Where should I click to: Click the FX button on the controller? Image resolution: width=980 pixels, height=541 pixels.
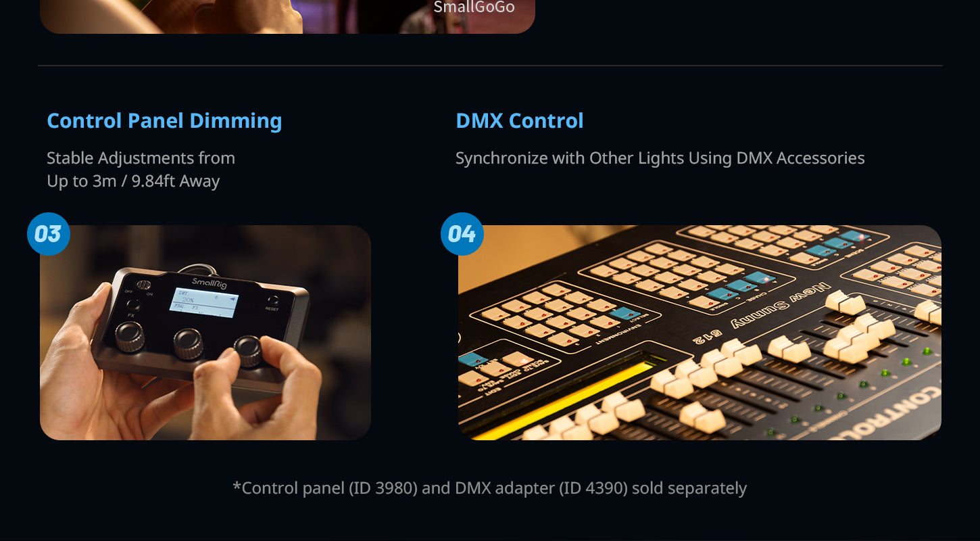click(x=132, y=306)
